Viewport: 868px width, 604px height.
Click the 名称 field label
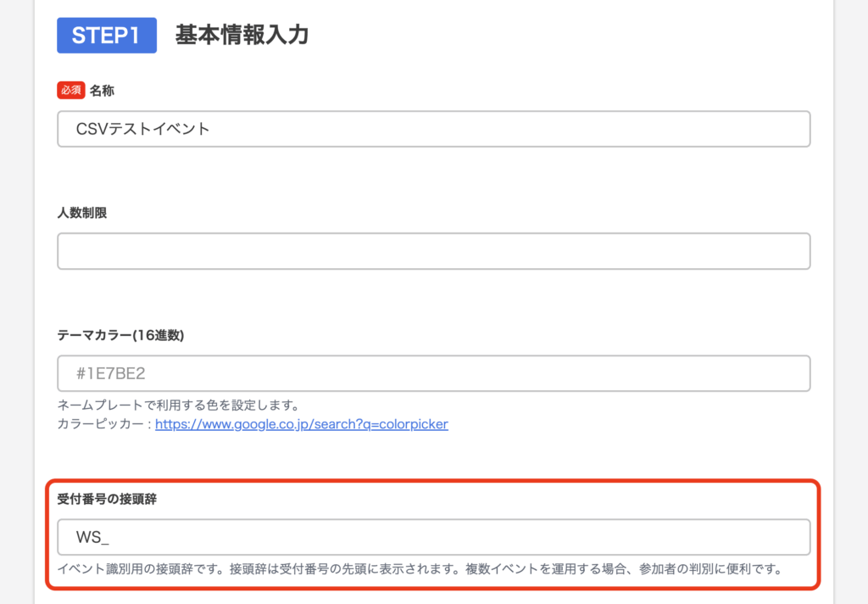103,90
